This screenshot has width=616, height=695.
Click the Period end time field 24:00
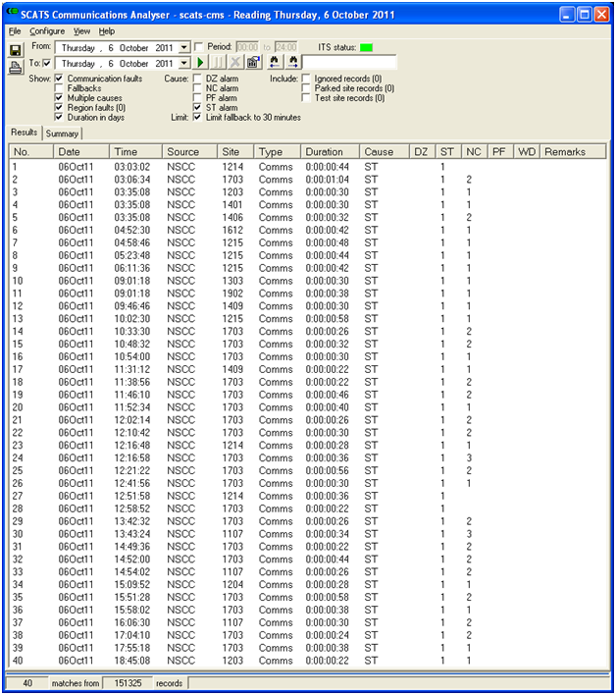coord(286,47)
